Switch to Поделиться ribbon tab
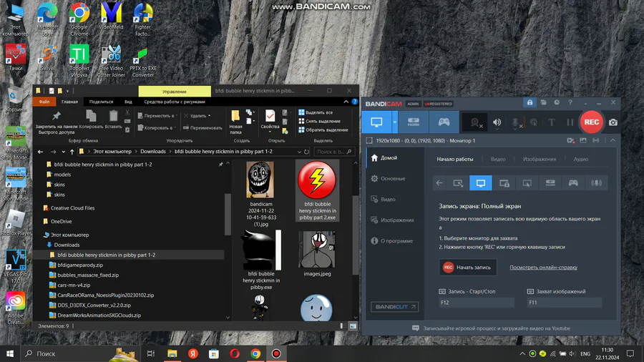This screenshot has height=362, width=644. coord(101,102)
